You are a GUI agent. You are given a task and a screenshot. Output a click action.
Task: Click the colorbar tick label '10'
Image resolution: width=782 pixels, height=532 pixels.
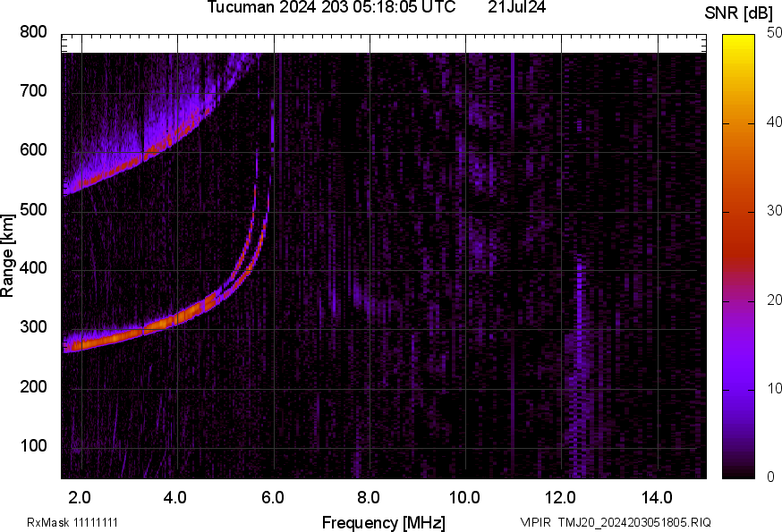[x=774, y=389]
